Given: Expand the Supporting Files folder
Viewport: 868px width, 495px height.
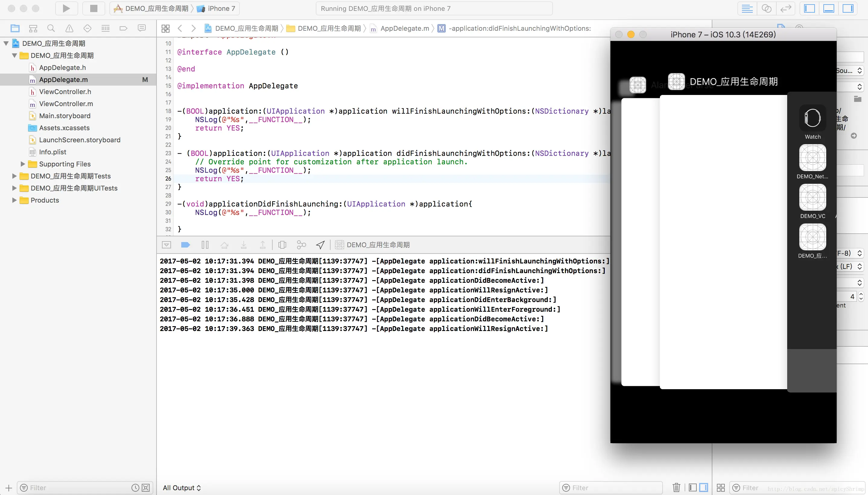Looking at the screenshot, I should [23, 164].
